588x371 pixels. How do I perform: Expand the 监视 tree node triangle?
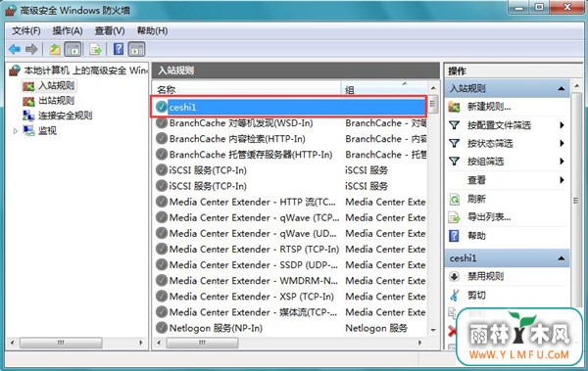(15, 131)
